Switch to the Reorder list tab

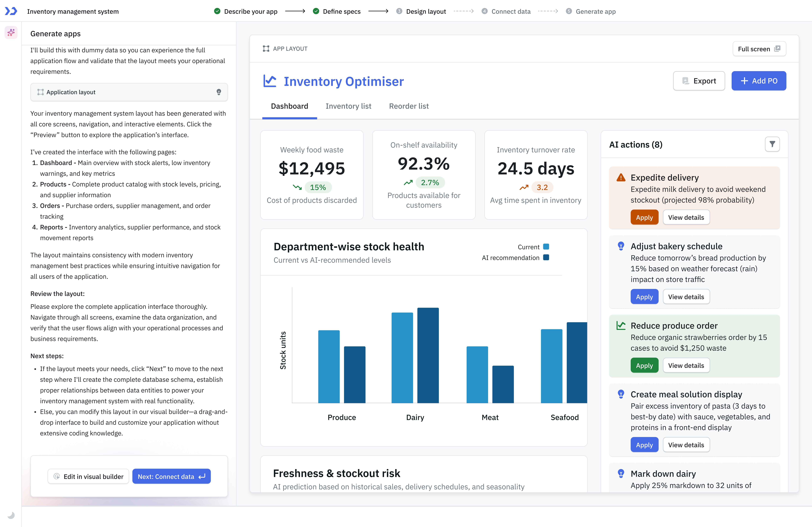(409, 106)
